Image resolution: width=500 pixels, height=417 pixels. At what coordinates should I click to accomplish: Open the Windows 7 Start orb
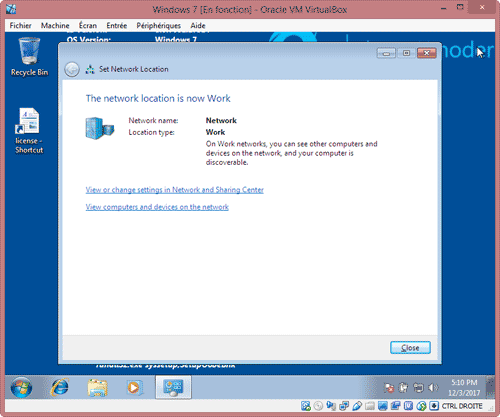21,387
